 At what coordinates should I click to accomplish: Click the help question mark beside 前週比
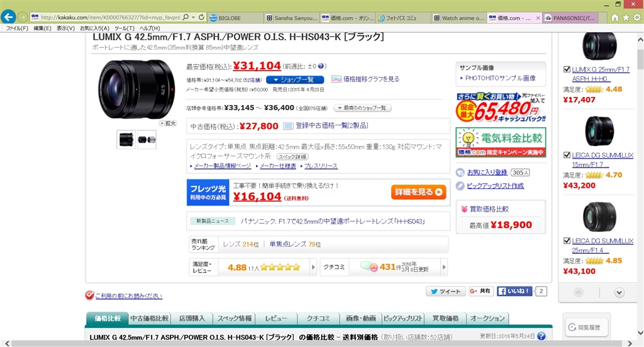(x=321, y=65)
